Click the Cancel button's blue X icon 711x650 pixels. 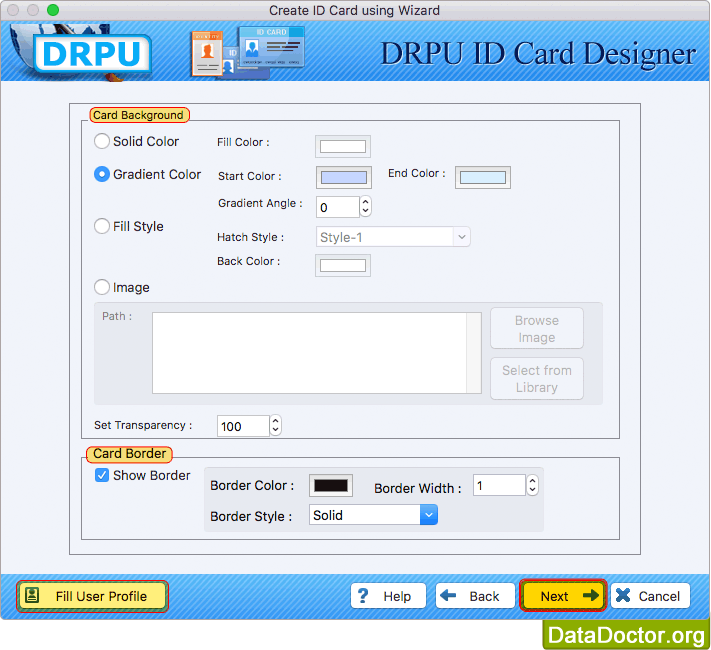pos(623,595)
